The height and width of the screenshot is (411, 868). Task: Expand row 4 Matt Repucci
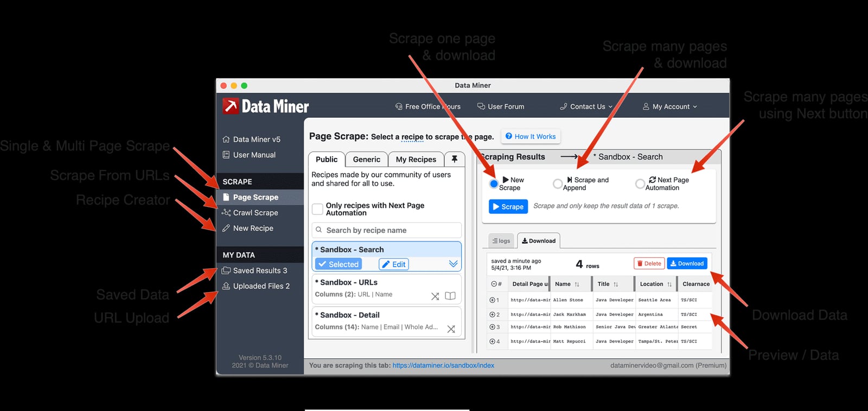pyautogui.click(x=493, y=342)
